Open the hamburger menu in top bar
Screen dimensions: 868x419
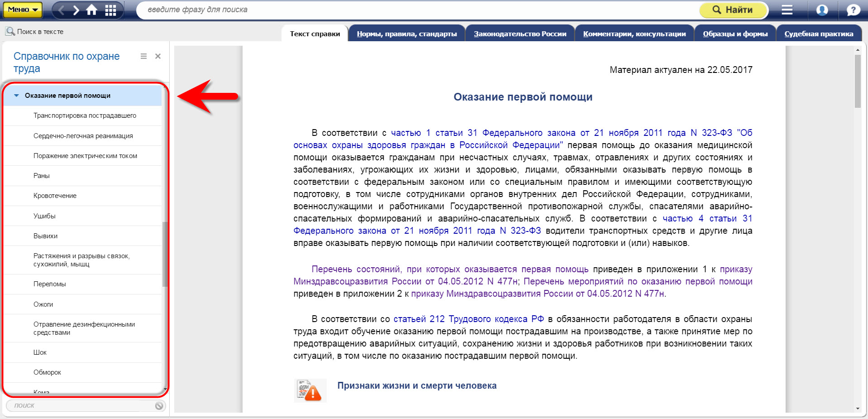tap(787, 10)
